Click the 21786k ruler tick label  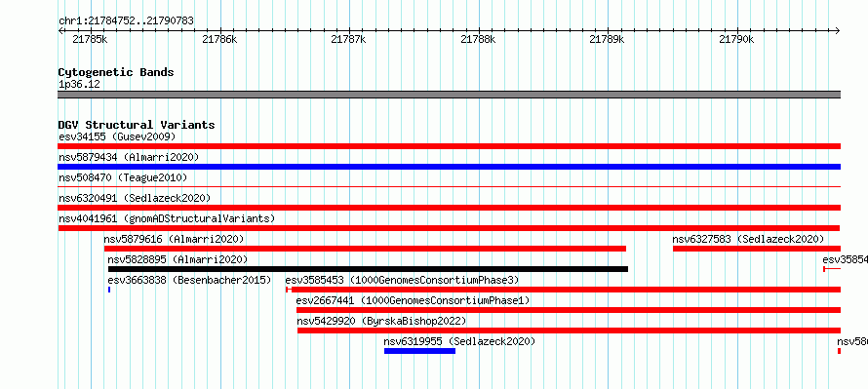click(x=219, y=39)
